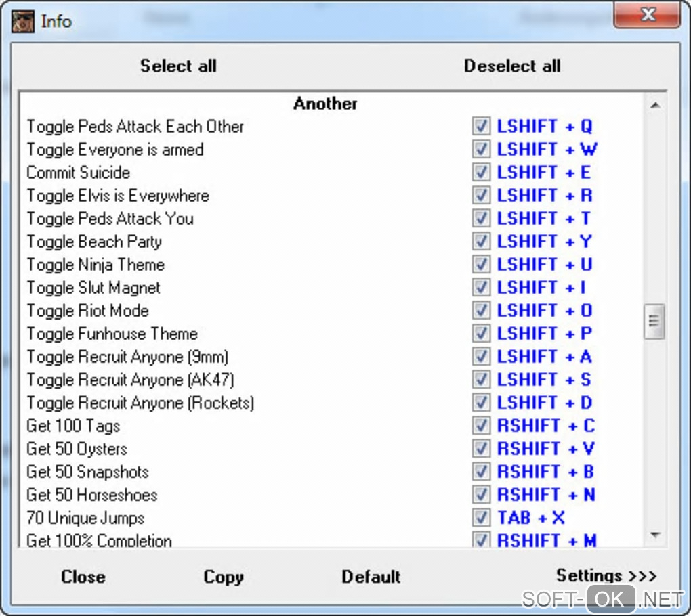
Task: Close the Info window with X button
Action: (647, 15)
